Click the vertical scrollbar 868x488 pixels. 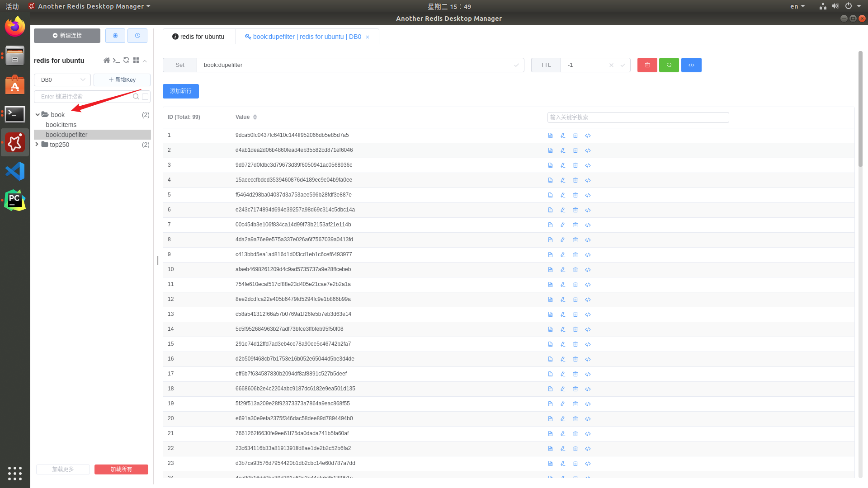coord(861,108)
